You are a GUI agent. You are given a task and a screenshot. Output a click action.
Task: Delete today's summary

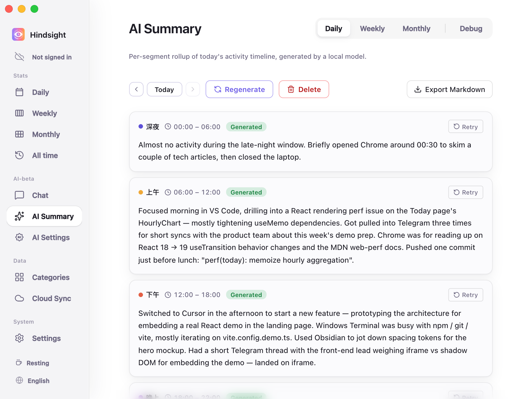304,89
